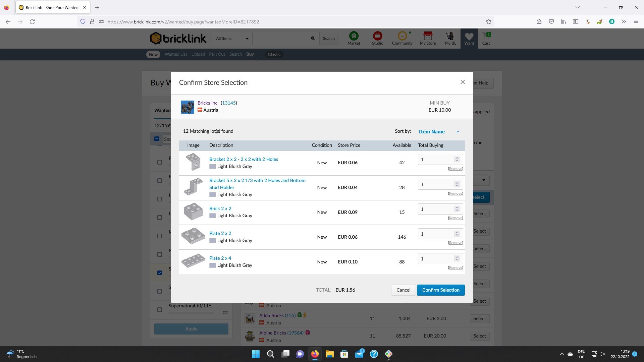This screenshot has height=362, width=644.
Task: Click the Confirm Selection button
Action: click(440, 290)
